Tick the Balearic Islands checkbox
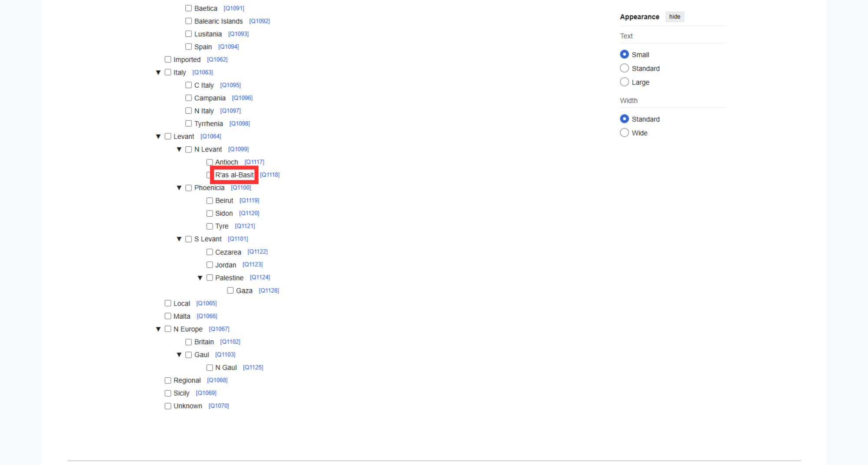This screenshot has width=868, height=465. point(188,21)
